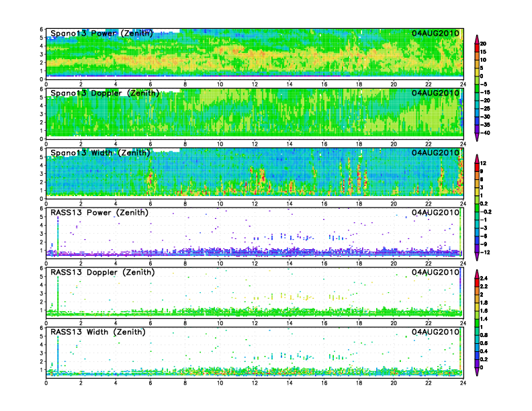
Task: Select the 04AUG2010 date in Spano13 Width panel
Action: (x=435, y=152)
